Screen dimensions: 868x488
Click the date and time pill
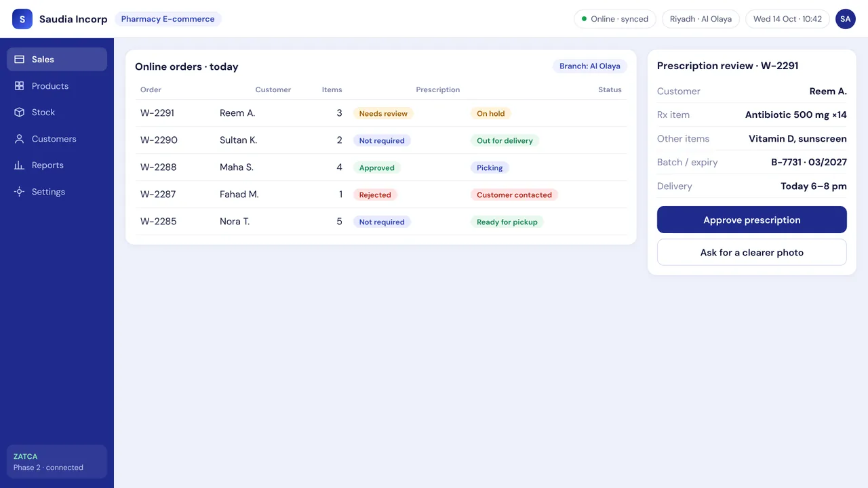click(787, 19)
